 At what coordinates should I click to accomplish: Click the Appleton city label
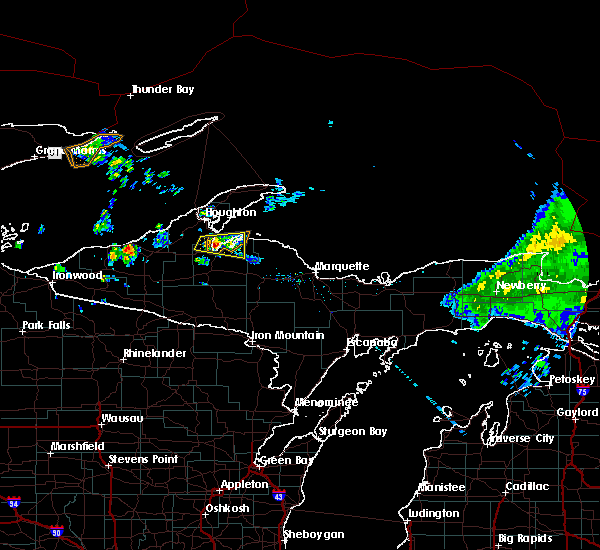click(x=245, y=485)
